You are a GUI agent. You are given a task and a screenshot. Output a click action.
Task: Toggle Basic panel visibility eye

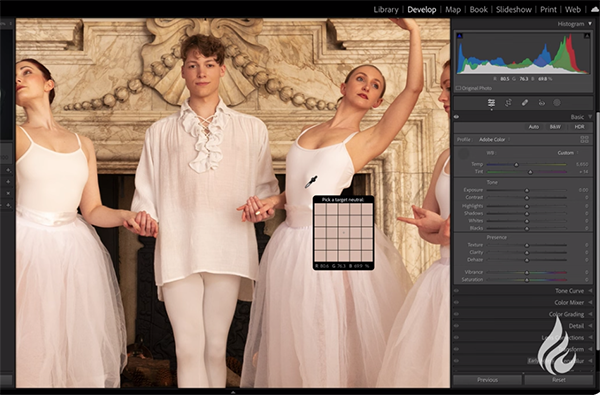click(457, 117)
